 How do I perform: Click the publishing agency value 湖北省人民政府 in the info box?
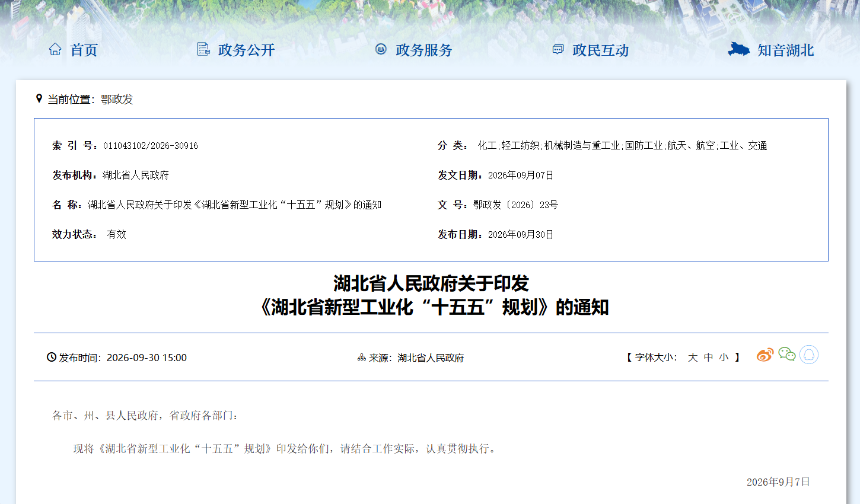pos(136,175)
